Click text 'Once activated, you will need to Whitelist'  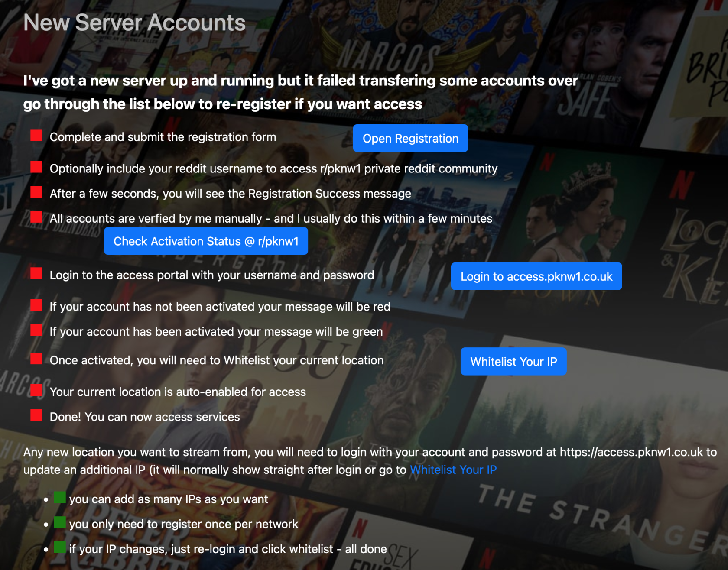(x=217, y=360)
